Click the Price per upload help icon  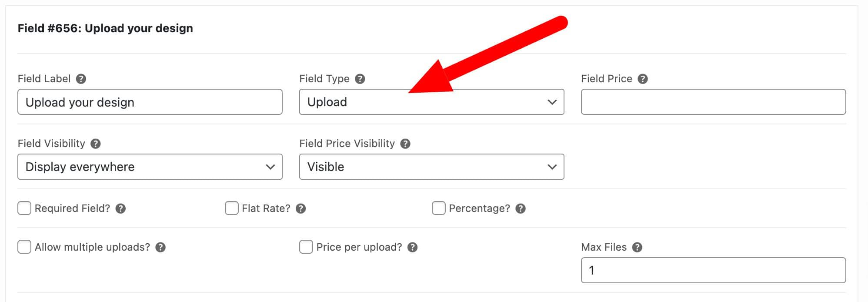tap(412, 247)
